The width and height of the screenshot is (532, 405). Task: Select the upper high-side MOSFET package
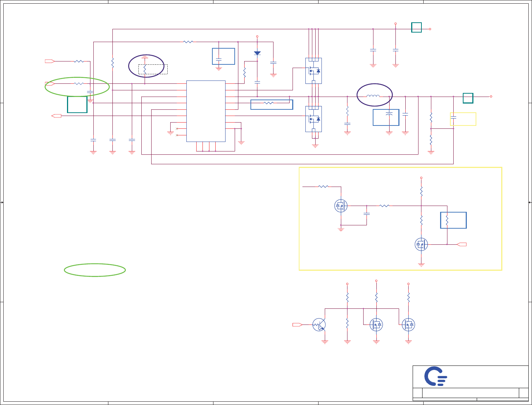313,71
